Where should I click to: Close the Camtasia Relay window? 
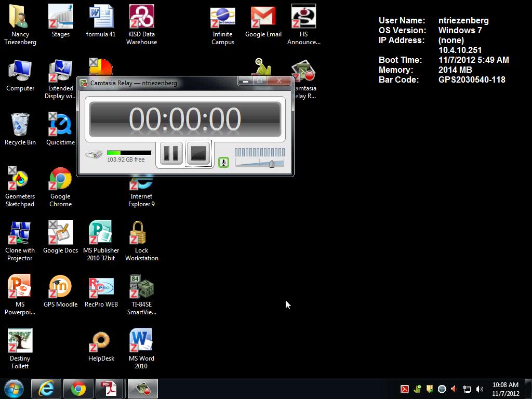coord(279,81)
